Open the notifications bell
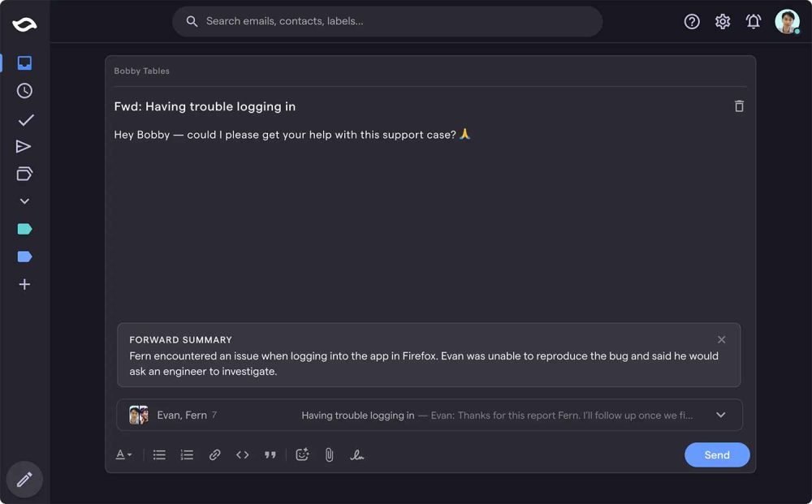Image resolution: width=812 pixels, height=504 pixels. tap(754, 22)
